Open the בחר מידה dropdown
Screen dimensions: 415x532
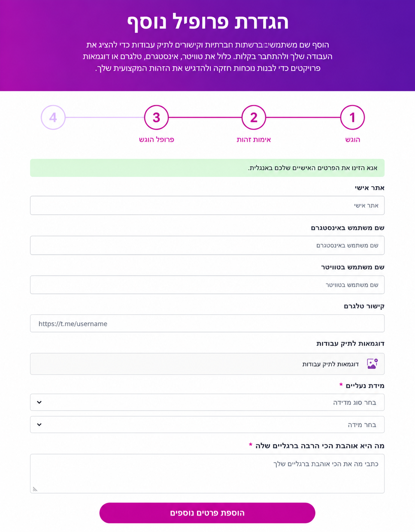point(207,424)
